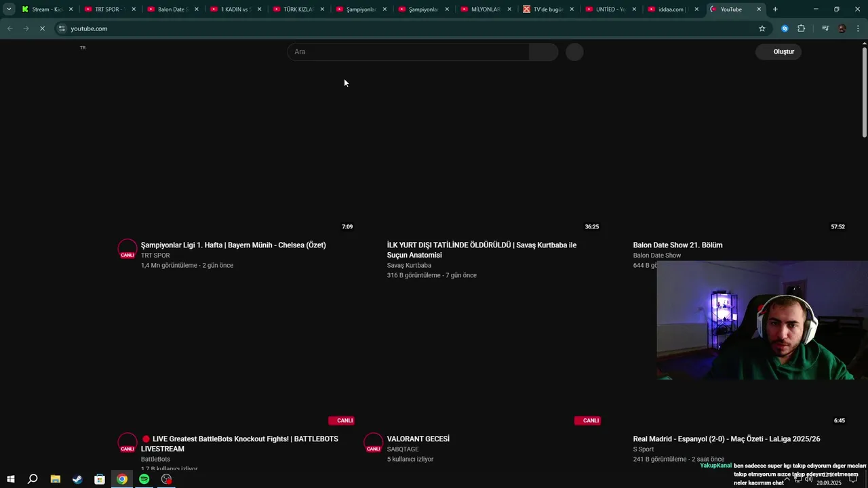This screenshot has height=488, width=868.
Task: Open the BattleBots channel avatar
Action: click(127, 443)
